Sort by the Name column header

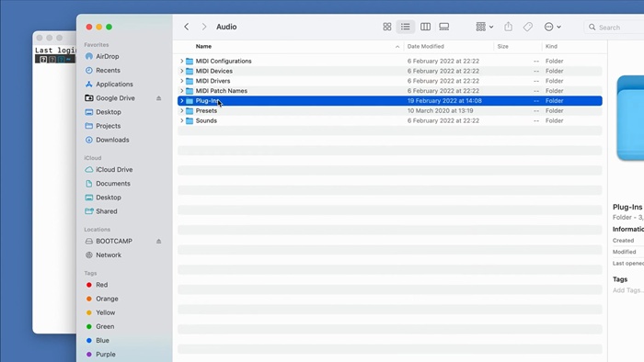(x=203, y=46)
